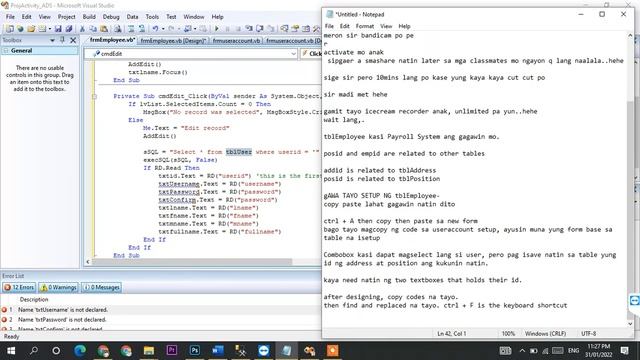This screenshot has width=640, height=360.
Task: Click the highlighted tblUser word in code
Action: (239, 152)
